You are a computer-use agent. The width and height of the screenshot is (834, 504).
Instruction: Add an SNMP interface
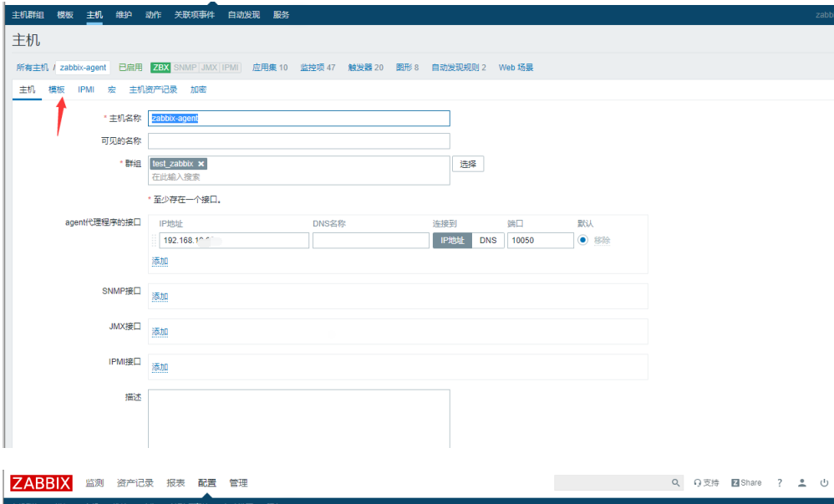[x=160, y=297]
